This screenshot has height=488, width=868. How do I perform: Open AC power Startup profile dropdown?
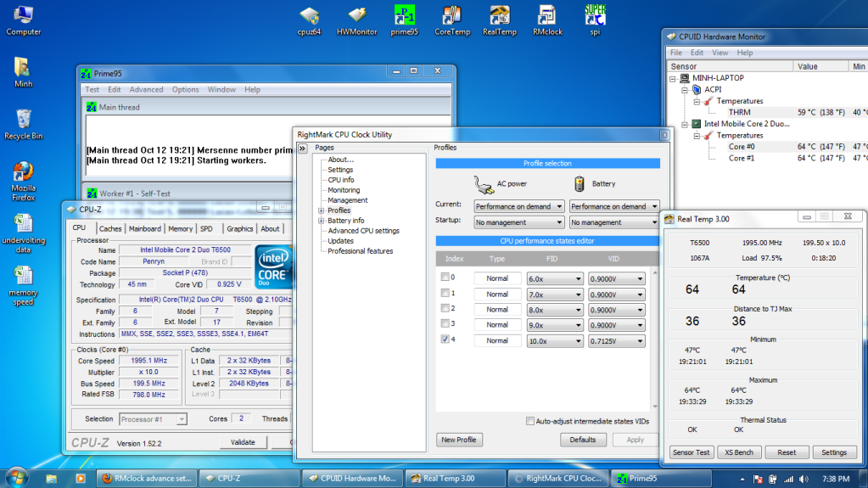click(x=518, y=222)
